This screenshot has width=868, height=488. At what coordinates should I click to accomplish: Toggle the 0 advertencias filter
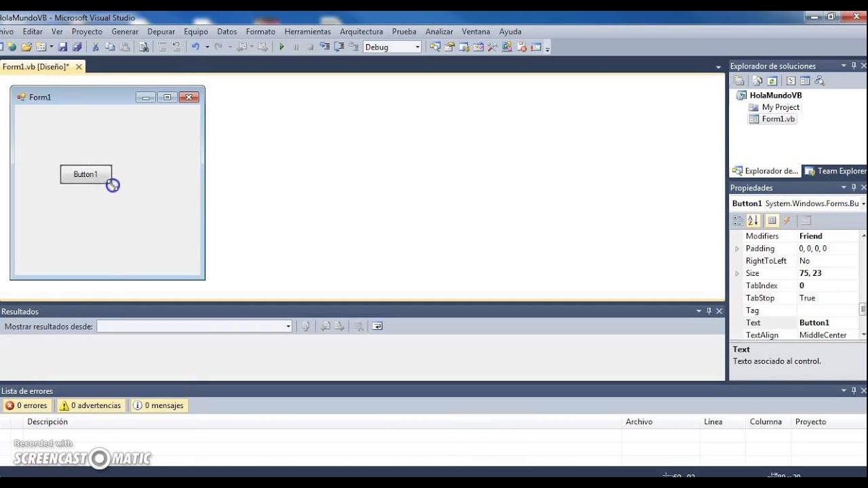[x=90, y=405]
